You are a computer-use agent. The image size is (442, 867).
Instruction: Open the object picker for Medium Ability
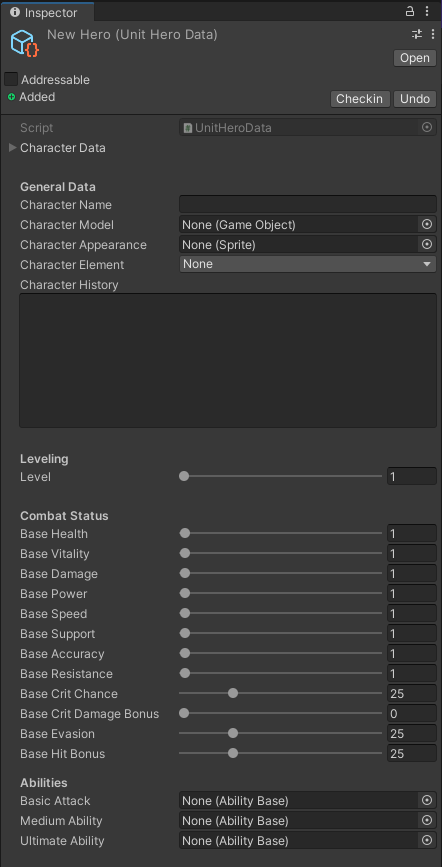(427, 820)
